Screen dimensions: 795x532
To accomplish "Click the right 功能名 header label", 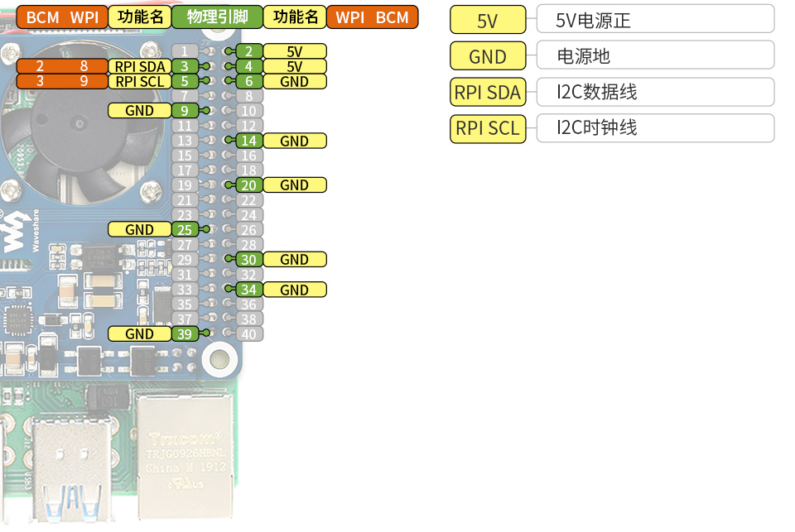I will click(x=295, y=17).
